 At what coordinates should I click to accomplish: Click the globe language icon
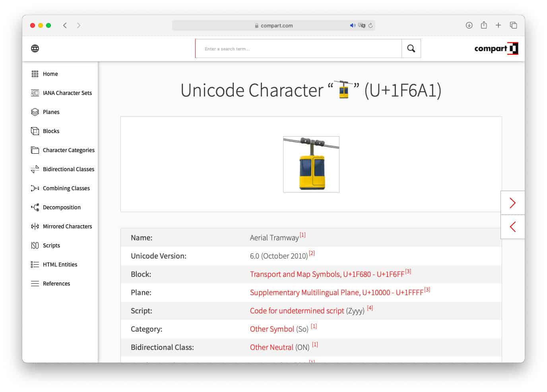pyautogui.click(x=35, y=48)
